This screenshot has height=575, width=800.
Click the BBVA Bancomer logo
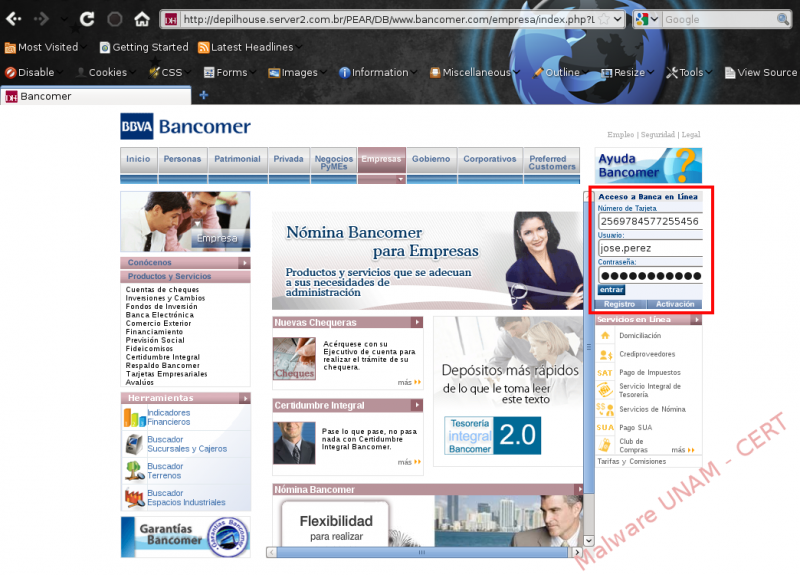click(185, 126)
